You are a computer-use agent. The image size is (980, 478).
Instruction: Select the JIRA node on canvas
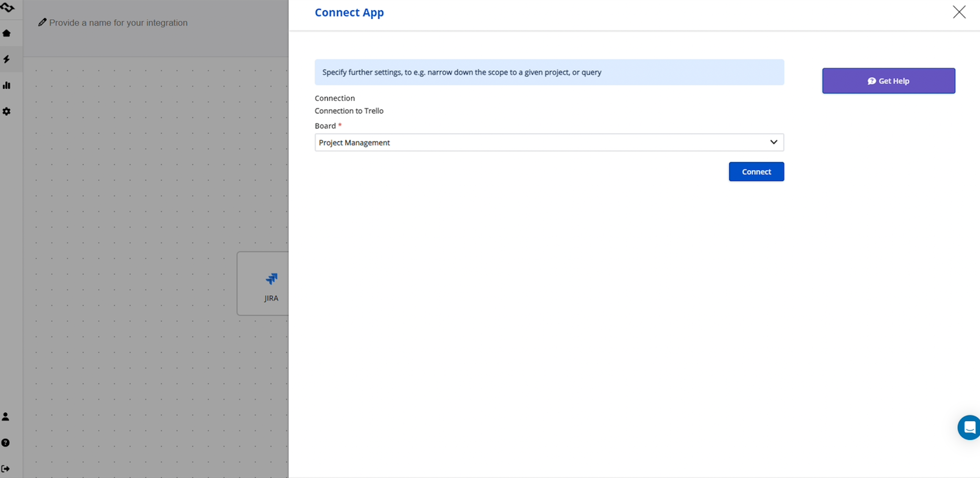point(263,283)
